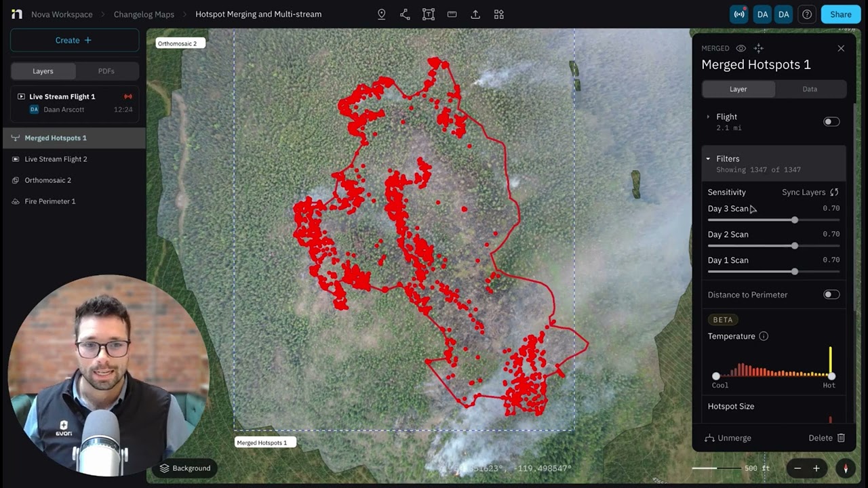
Task: Click the Live Stream Flight 1 play icon
Action: point(21,96)
